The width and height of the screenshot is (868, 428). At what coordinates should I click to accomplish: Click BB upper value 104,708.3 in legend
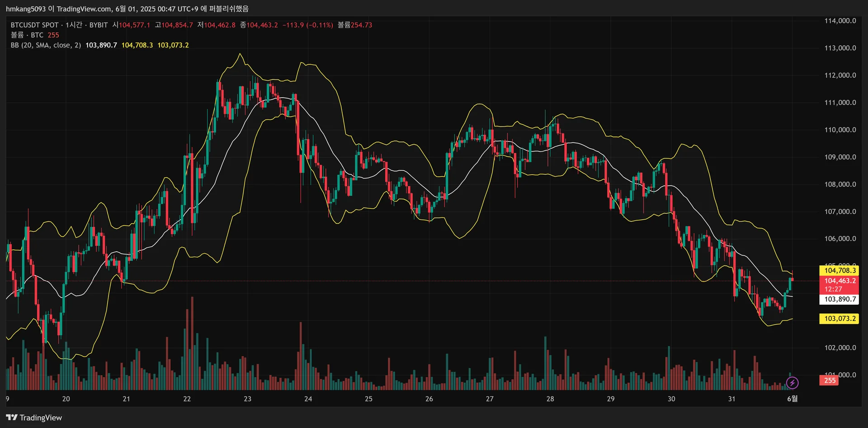(x=137, y=45)
